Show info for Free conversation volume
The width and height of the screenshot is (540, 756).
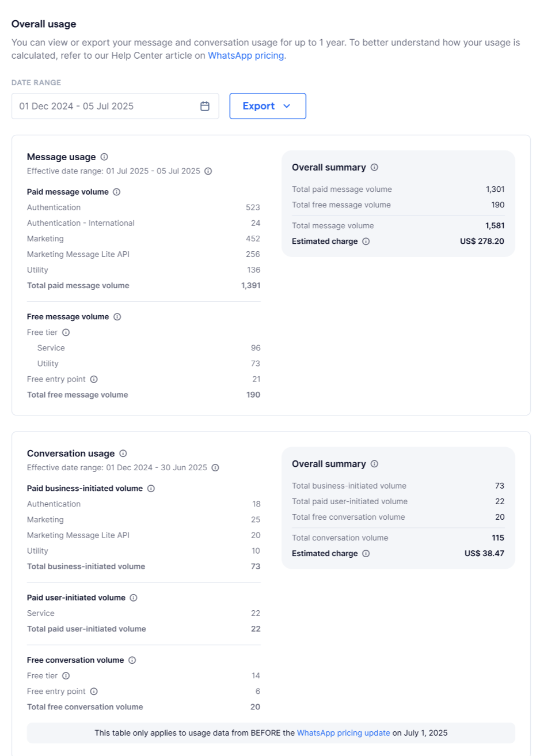coord(132,660)
